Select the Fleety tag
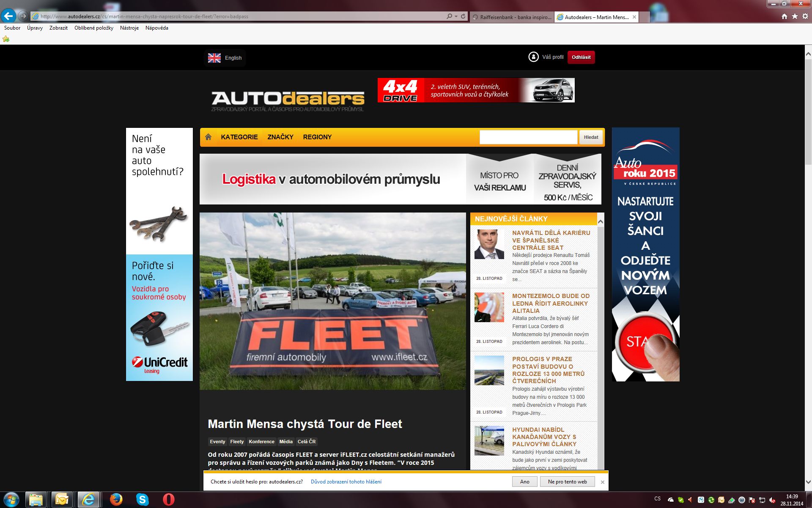 [237, 442]
